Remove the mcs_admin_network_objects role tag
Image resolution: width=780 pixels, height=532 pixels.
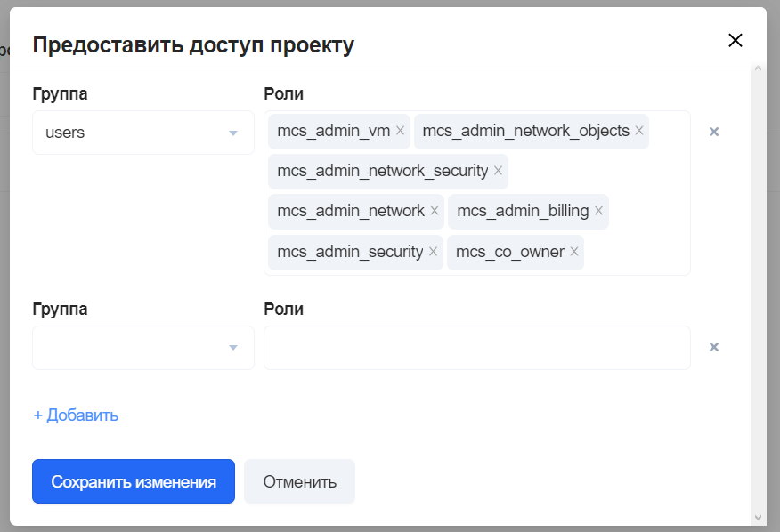pos(639,131)
